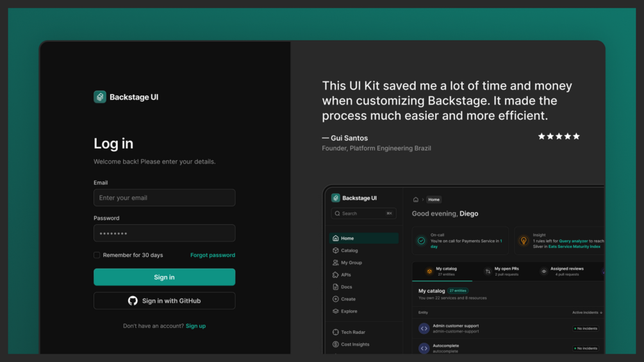Click the Entity column header
The image size is (644, 362).
(423, 312)
